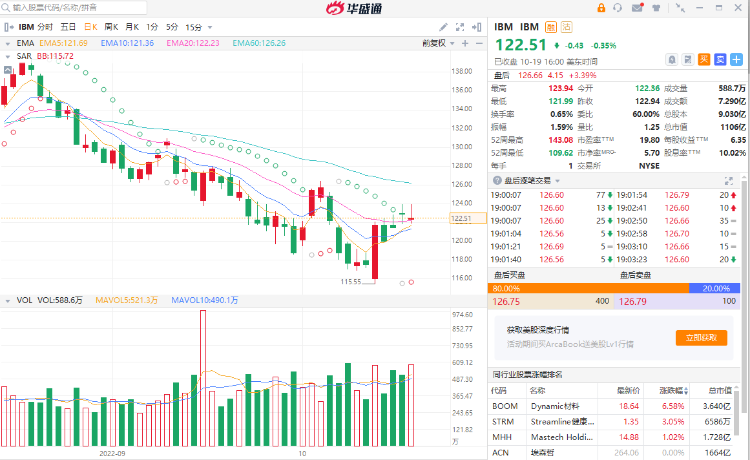The width and height of the screenshot is (750, 460).
Task: Click the blue 20.00% sell ratio bar
Action: (714, 288)
